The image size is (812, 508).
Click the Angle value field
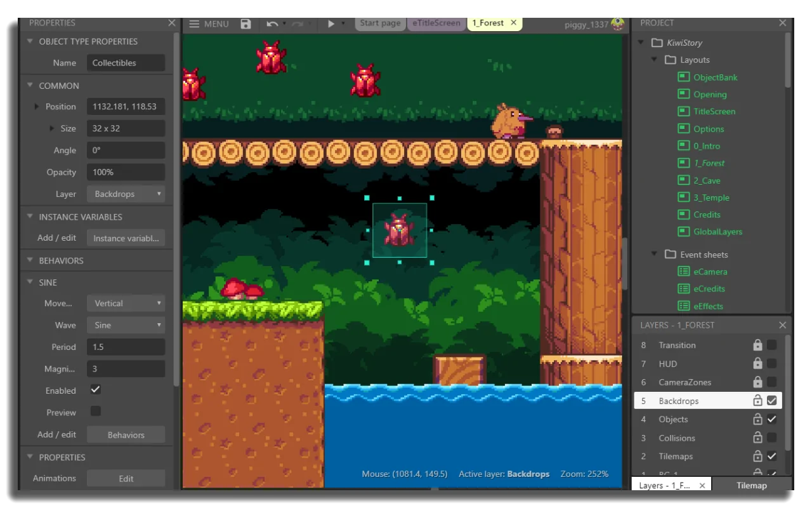[x=125, y=150]
